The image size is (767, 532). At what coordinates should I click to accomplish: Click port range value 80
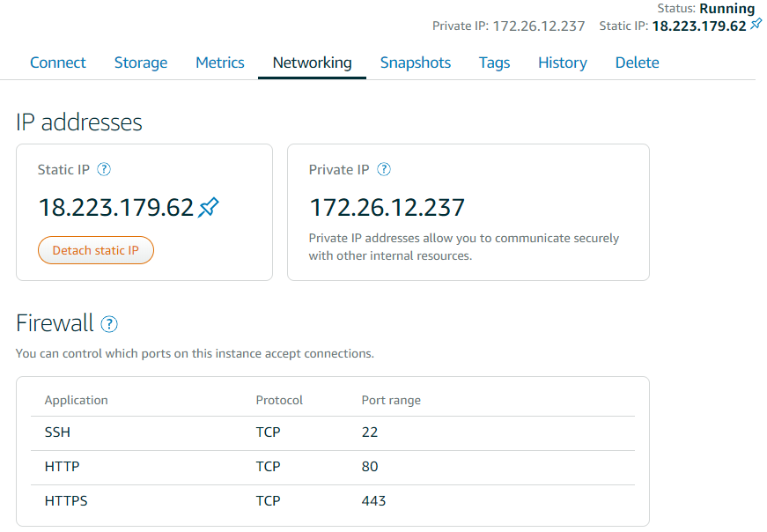pyautogui.click(x=370, y=467)
